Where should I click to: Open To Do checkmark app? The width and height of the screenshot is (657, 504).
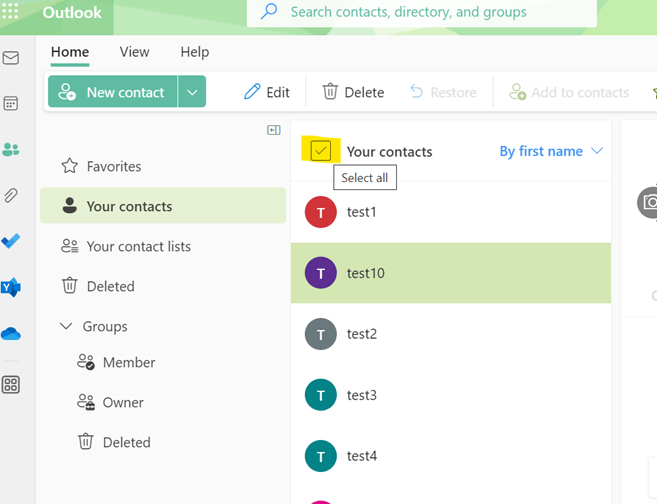(x=10, y=241)
